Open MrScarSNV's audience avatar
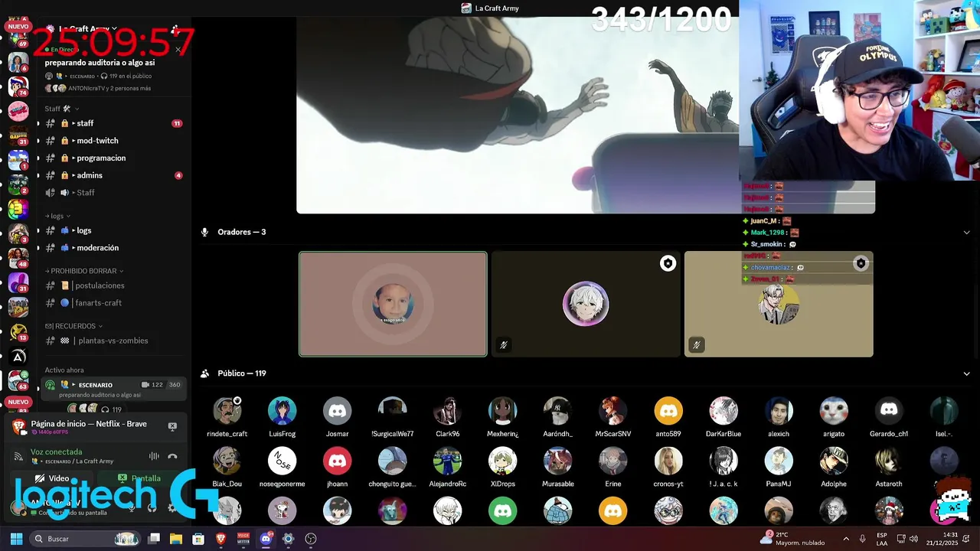This screenshot has height=551, width=980. pos(613,411)
